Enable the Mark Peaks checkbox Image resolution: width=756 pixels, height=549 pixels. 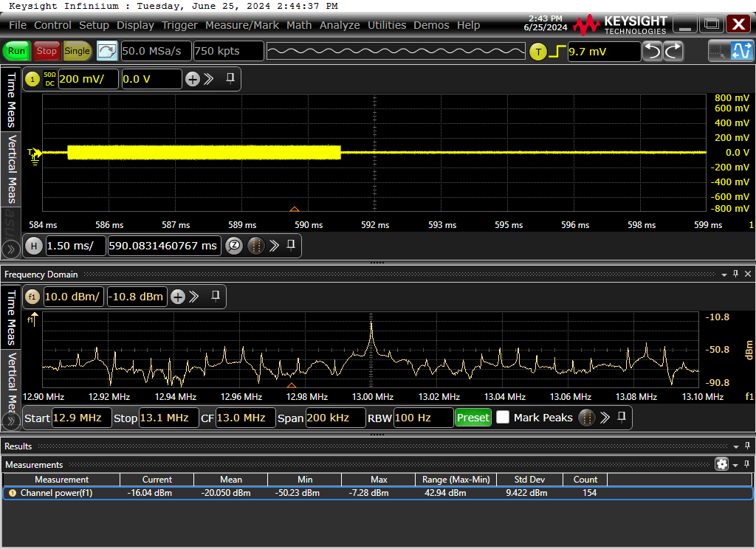click(503, 417)
